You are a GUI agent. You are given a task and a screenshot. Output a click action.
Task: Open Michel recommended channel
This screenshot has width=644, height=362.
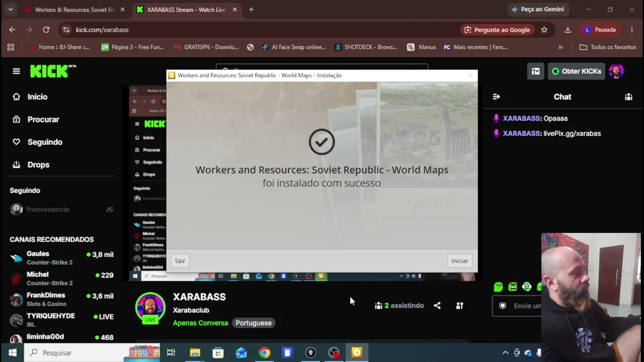point(61,279)
